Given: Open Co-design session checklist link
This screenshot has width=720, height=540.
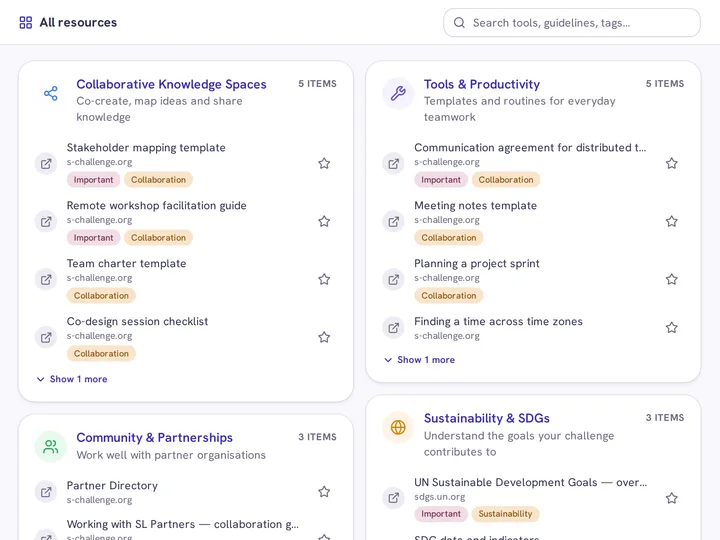Looking at the screenshot, I should 137,321.
